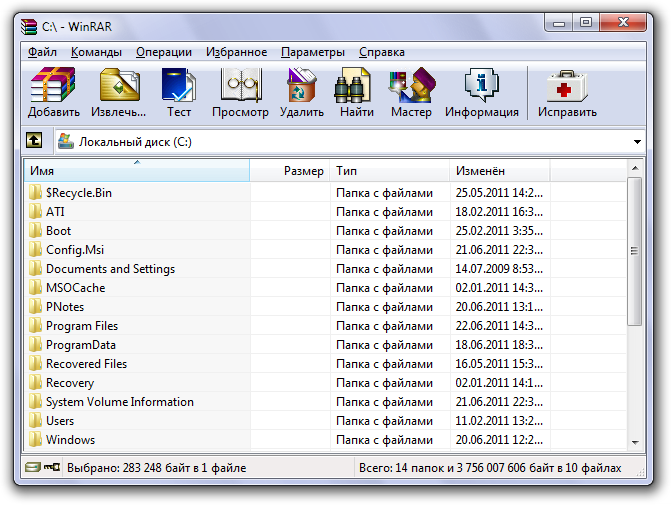Click the date 16.05.2011 15:3... cell
The height and width of the screenshot is (505, 672).
click(x=499, y=364)
